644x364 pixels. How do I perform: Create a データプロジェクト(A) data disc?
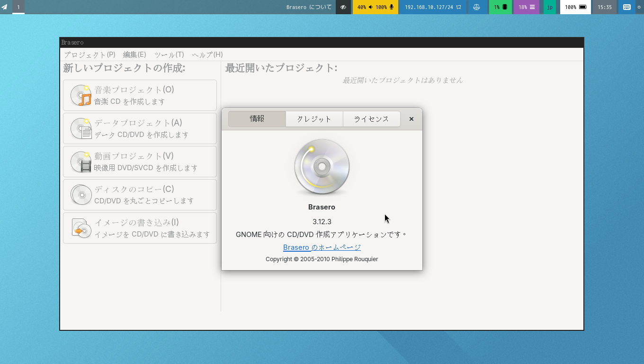[x=140, y=128]
